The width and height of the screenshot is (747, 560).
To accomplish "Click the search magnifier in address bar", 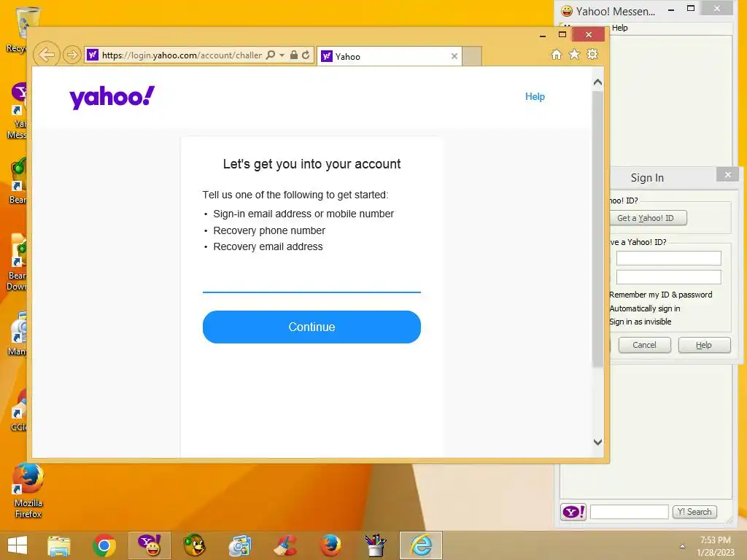I will point(270,55).
